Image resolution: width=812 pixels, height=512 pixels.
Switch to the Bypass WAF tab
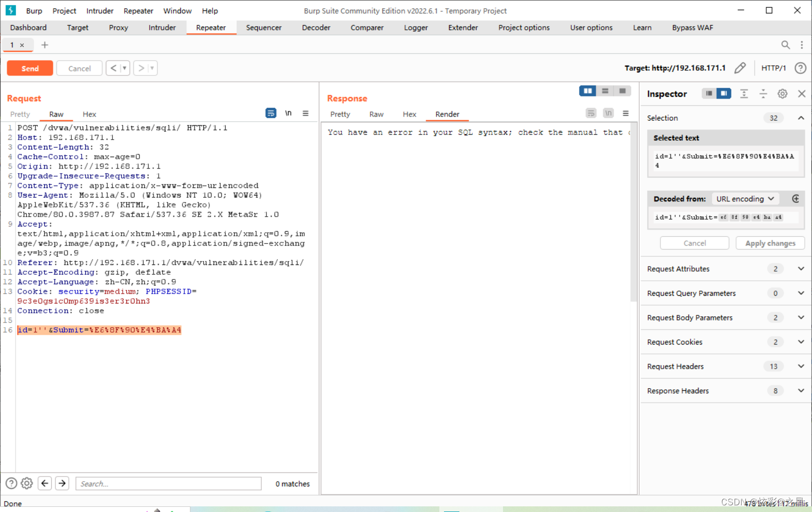click(692, 28)
